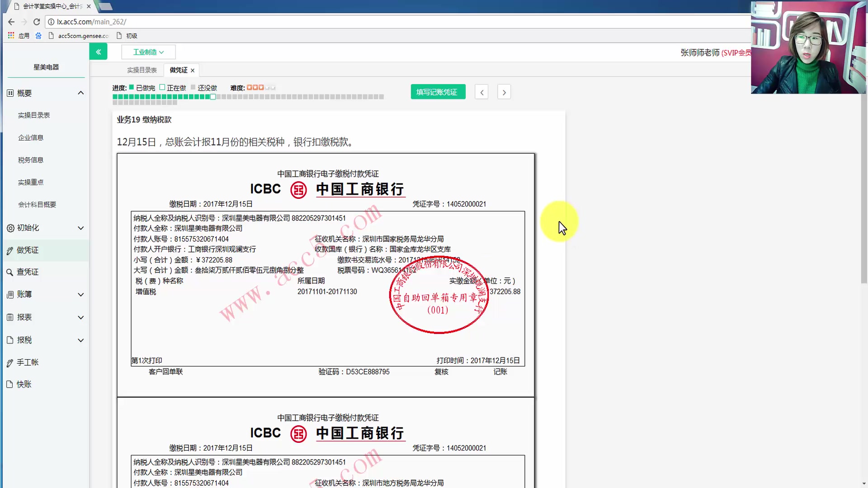Click the browser back arrow
The image size is (868, 488).
coord(11,22)
